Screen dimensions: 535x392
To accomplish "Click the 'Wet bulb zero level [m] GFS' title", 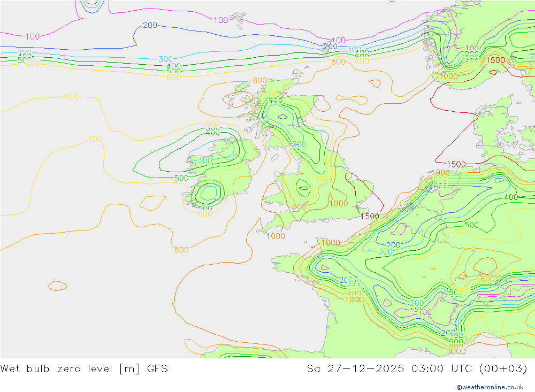I will pos(84,369).
